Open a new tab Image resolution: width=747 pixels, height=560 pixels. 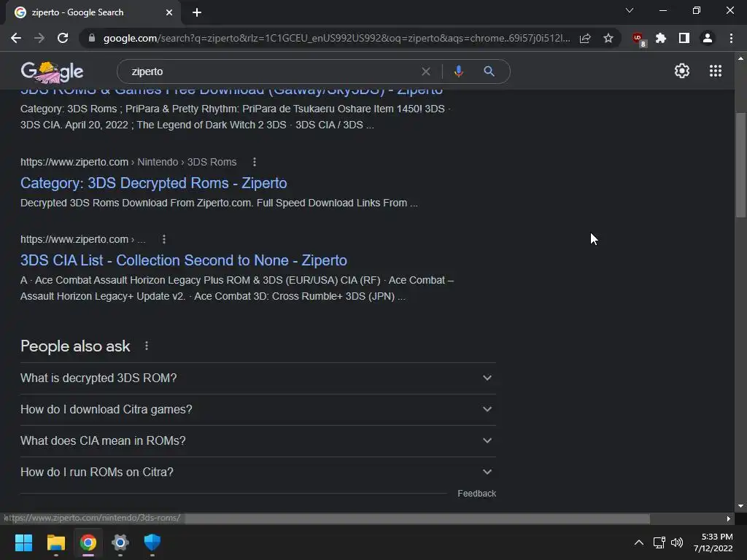pyautogui.click(x=197, y=12)
